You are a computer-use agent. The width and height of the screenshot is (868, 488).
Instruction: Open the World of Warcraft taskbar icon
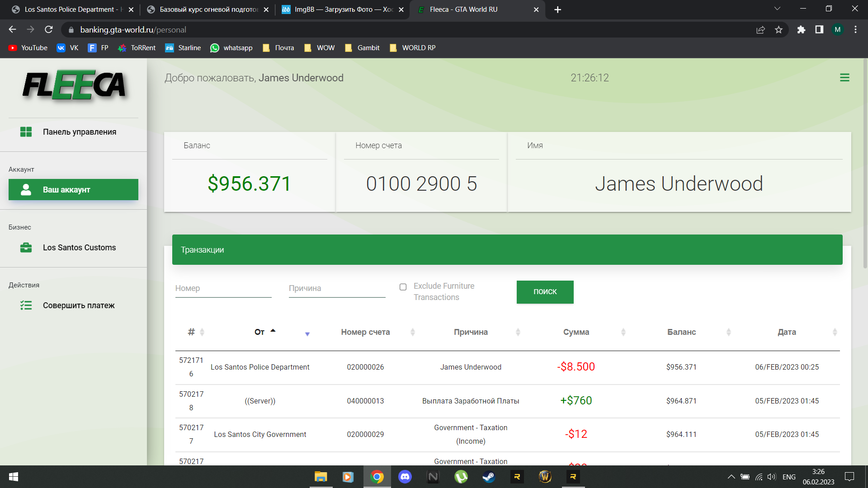(x=545, y=477)
